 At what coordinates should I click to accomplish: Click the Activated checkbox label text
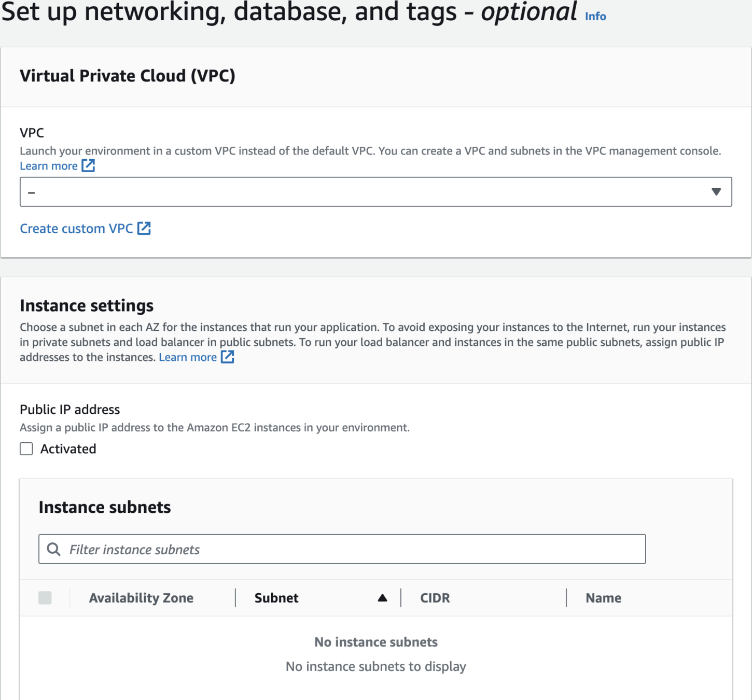point(68,449)
